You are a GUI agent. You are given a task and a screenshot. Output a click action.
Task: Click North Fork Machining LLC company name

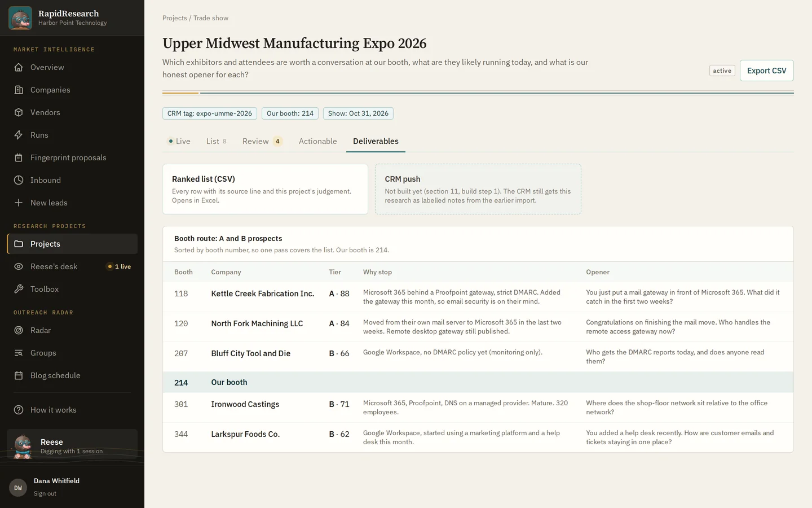coord(257,323)
